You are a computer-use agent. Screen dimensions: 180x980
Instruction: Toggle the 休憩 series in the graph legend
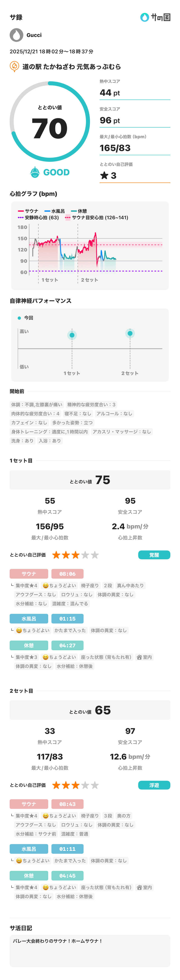point(79,211)
